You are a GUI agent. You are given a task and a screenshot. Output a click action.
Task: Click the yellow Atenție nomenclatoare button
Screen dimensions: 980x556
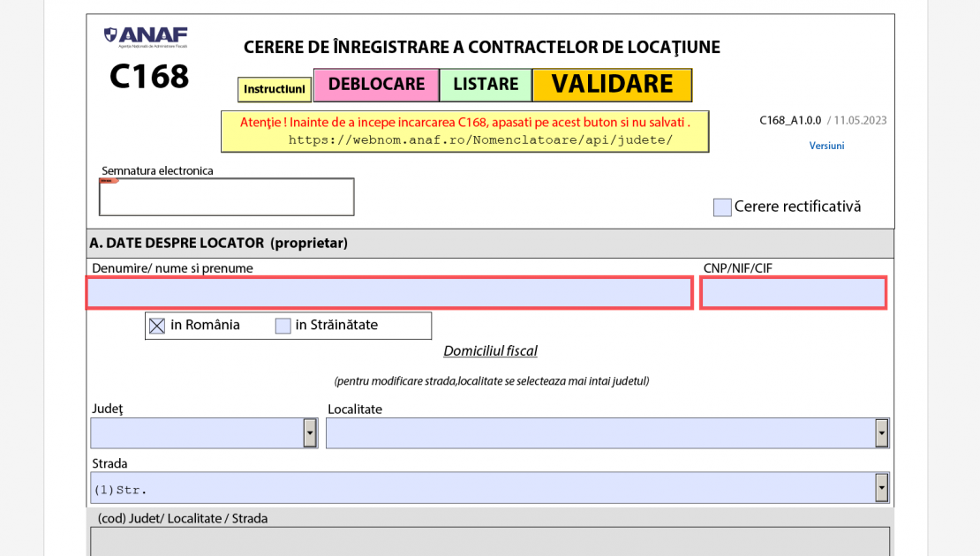coord(465,131)
